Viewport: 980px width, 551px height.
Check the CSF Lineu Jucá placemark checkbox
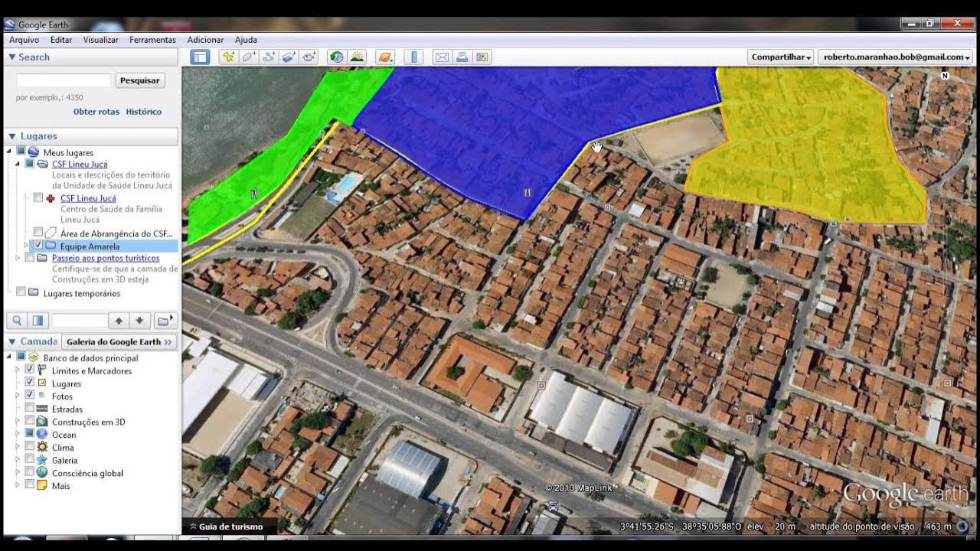coord(38,198)
